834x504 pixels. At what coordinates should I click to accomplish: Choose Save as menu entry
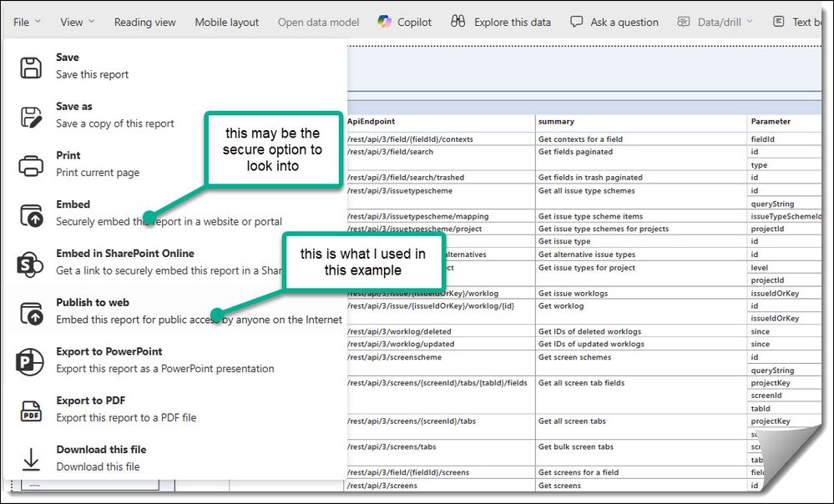[x=175, y=115]
